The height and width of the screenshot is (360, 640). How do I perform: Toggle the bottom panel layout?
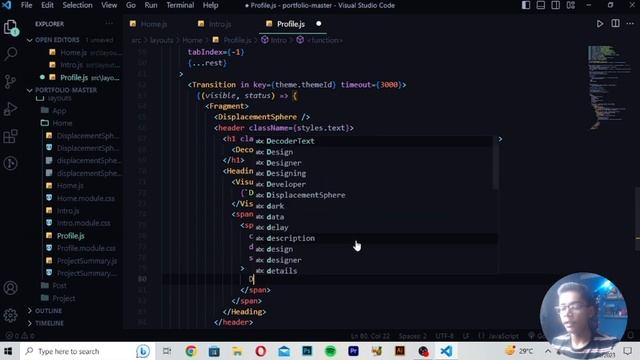pos(541,5)
